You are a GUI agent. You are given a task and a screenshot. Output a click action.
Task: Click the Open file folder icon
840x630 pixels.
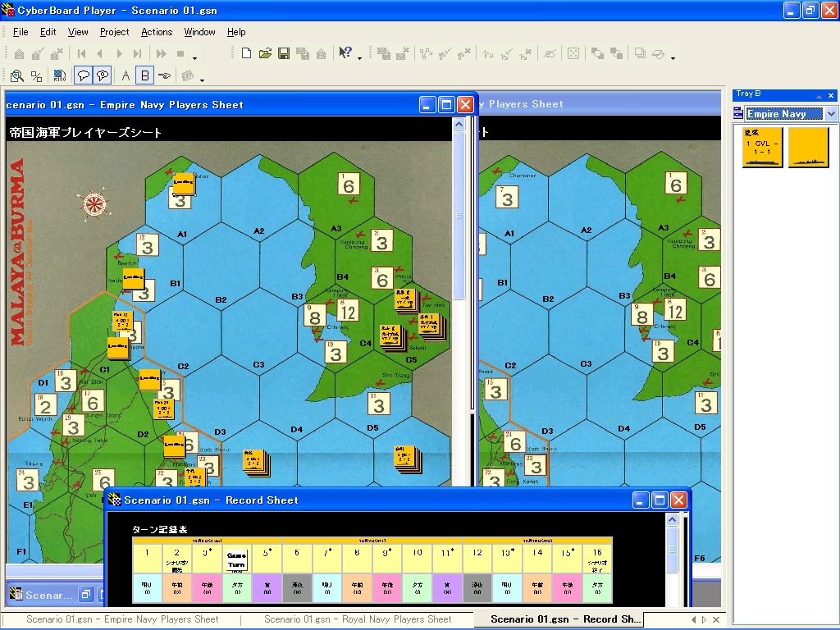265,53
